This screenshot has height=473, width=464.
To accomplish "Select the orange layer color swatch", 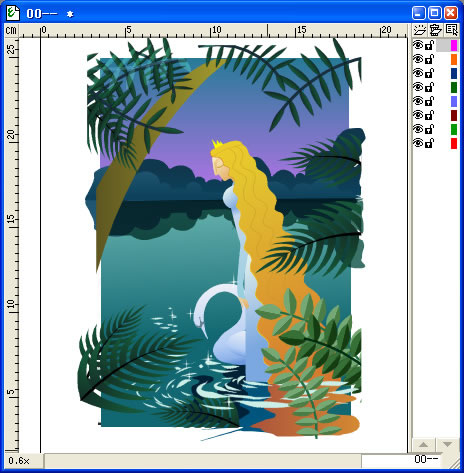I will tap(454, 59).
